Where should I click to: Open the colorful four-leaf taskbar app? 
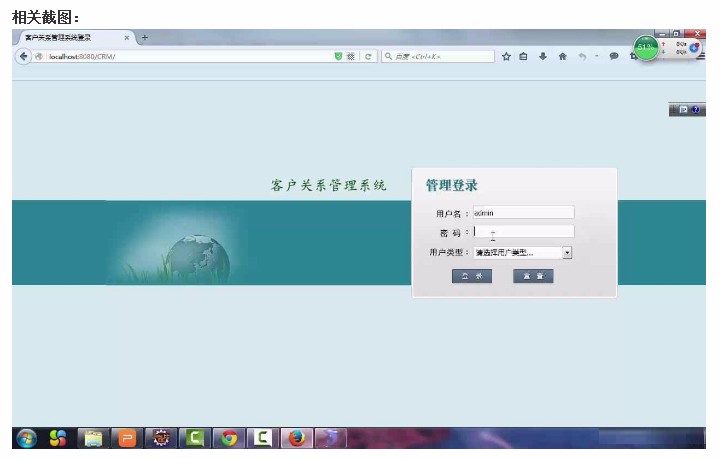pyautogui.click(x=58, y=438)
